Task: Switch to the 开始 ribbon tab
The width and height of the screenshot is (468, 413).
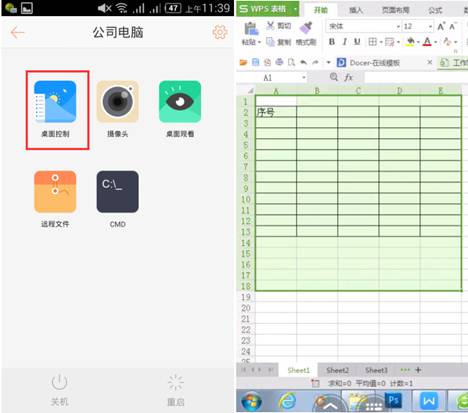Action: coord(321,10)
